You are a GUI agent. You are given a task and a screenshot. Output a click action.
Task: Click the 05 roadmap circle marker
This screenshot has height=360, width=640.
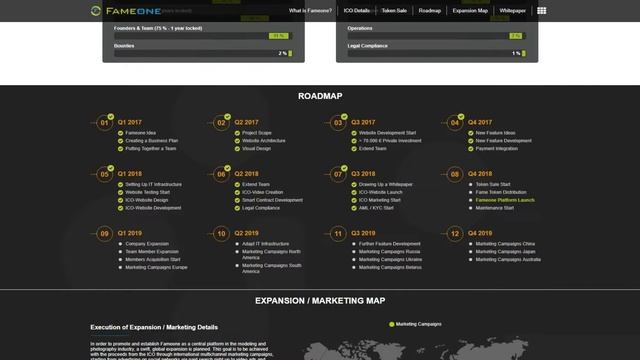104,174
